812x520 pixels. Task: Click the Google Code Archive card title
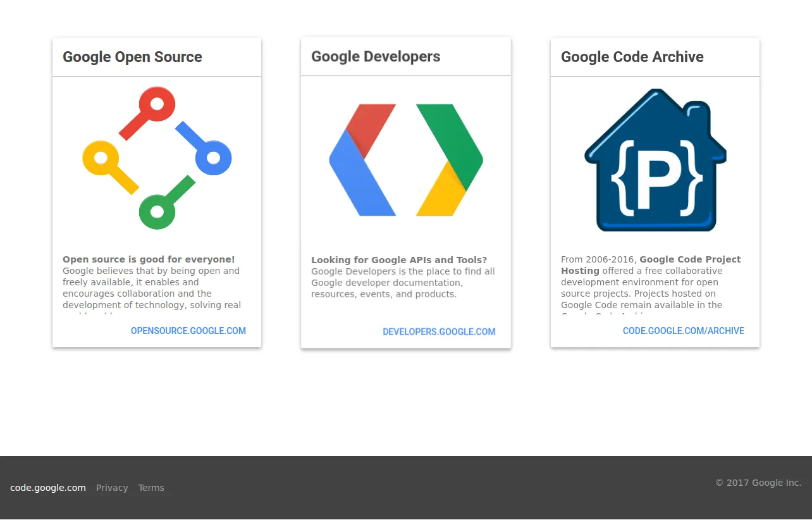click(x=632, y=57)
